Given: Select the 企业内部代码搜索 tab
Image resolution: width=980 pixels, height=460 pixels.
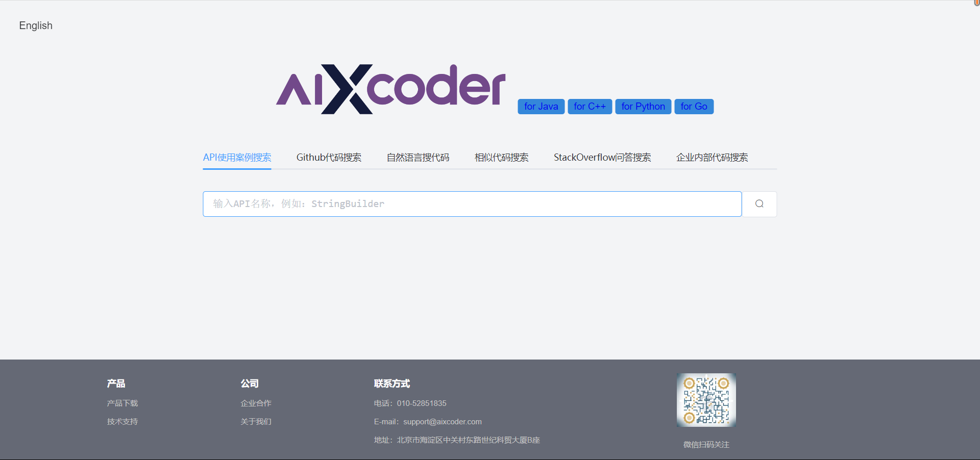Looking at the screenshot, I should (x=712, y=157).
